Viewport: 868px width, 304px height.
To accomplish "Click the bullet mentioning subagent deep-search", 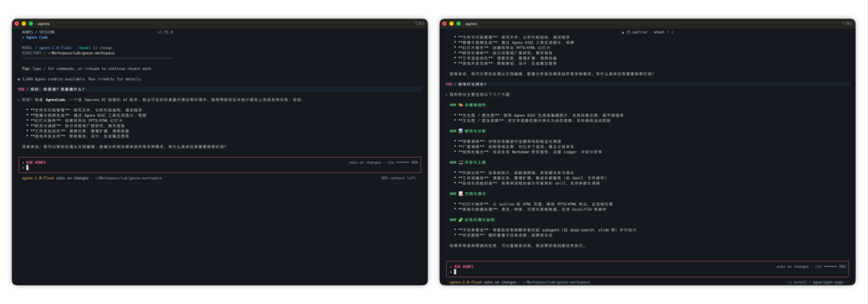I will tap(545, 229).
